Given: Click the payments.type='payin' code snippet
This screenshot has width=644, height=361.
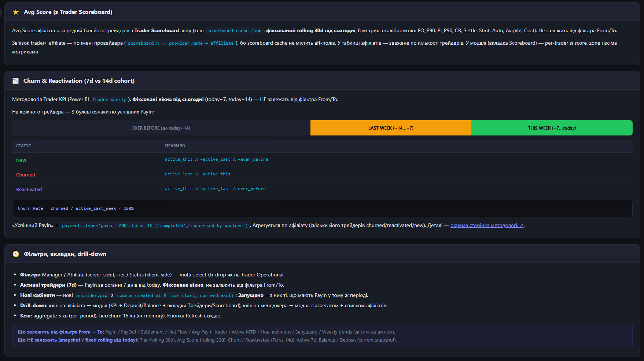Looking at the screenshot, I should tap(155, 226).
